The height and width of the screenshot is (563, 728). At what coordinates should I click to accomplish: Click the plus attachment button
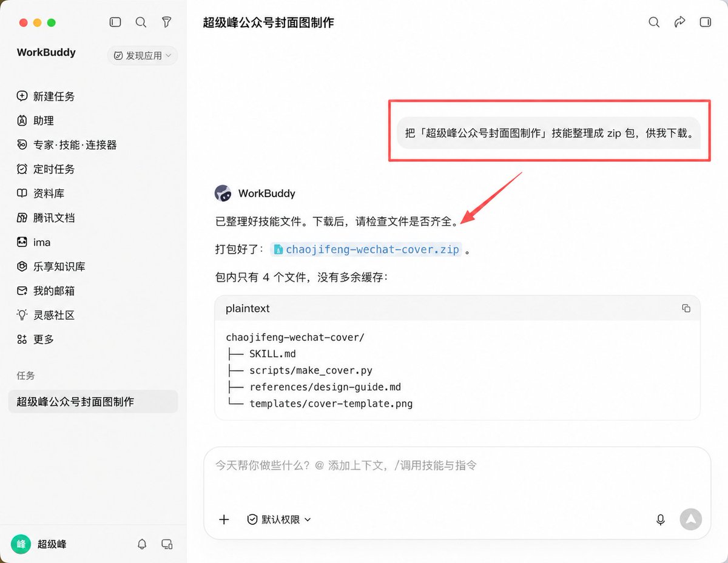224,519
